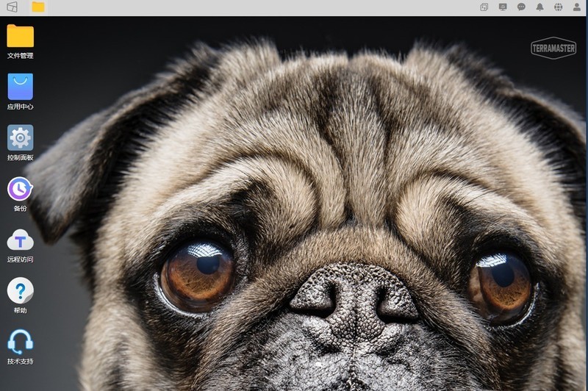Open the stacked windows icon in top bar
588x391 pixels.
pos(484,7)
